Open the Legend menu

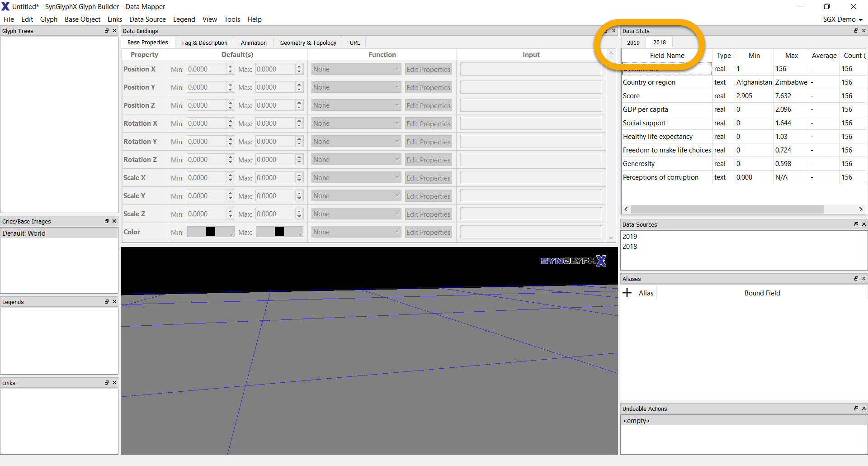coord(184,19)
